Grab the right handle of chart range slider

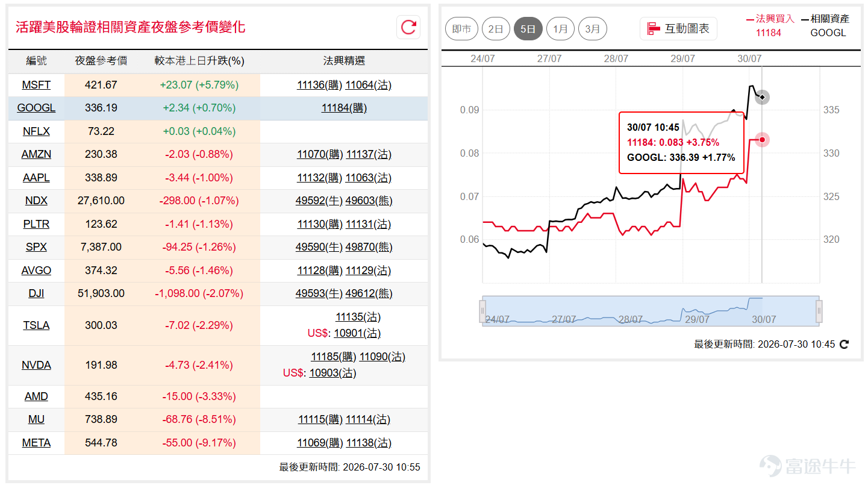819,311
